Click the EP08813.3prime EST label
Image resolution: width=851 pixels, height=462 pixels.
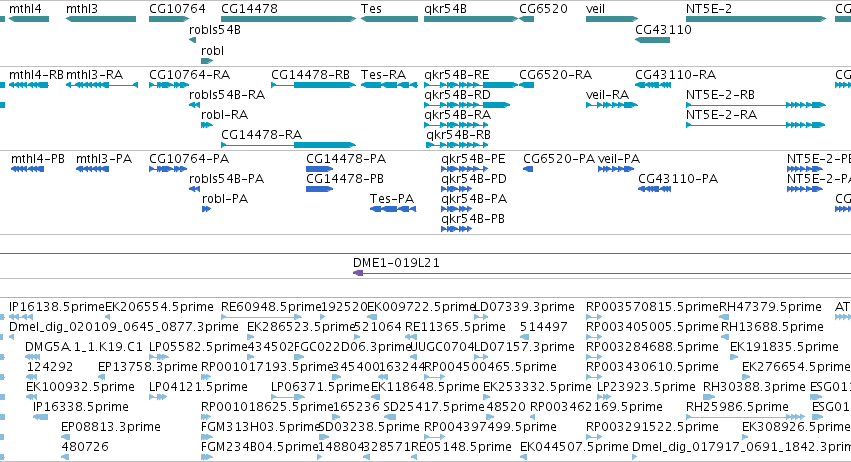coord(111,427)
